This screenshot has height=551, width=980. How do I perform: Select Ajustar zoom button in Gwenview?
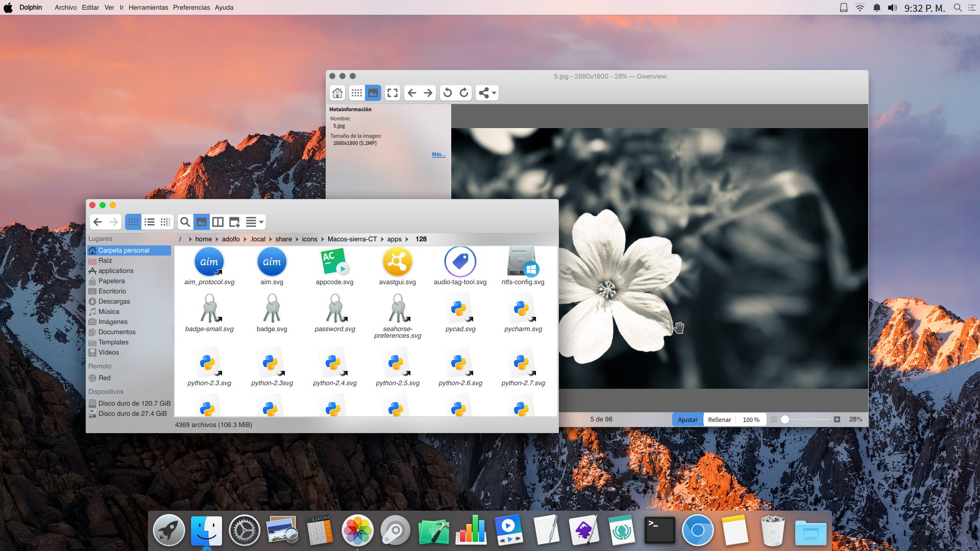[688, 419]
